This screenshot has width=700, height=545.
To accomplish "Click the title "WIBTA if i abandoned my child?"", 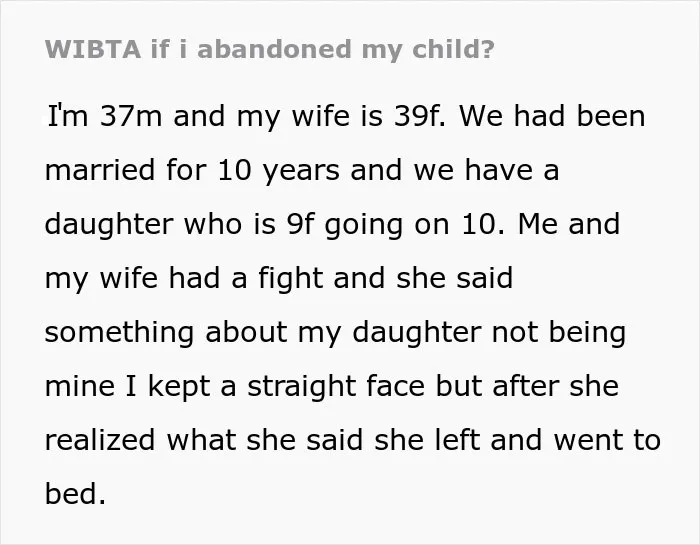I will point(270,50).
